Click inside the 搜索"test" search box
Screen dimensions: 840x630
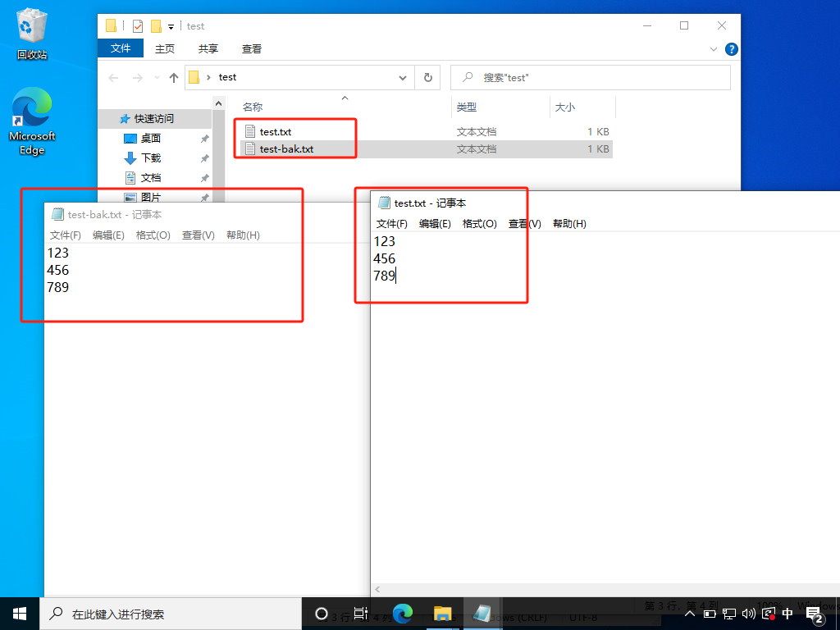click(x=591, y=76)
